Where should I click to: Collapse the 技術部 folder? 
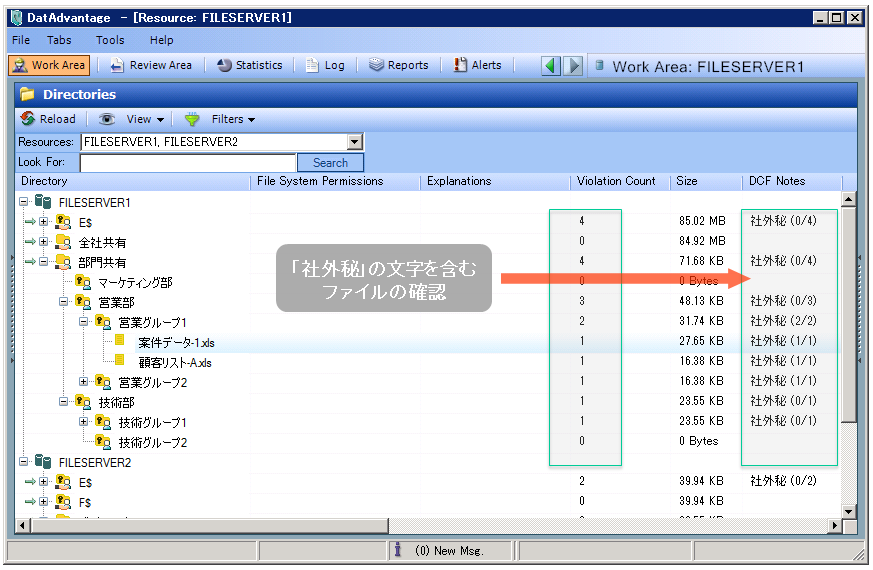63,401
